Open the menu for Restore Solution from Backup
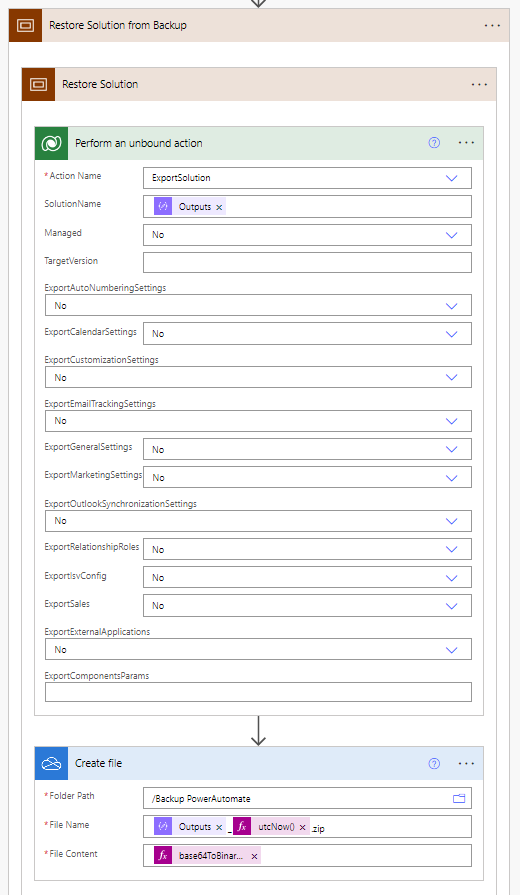Viewport: 520px width, 895px height. pos(492,26)
